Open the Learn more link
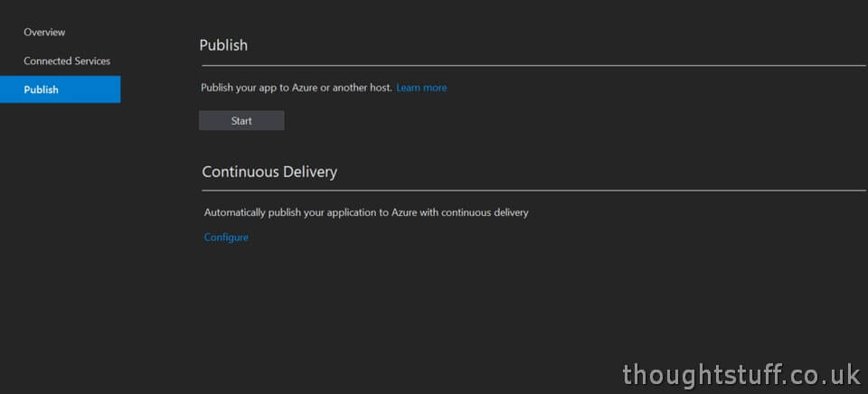The height and width of the screenshot is (394, 868). tap(421, 88)
